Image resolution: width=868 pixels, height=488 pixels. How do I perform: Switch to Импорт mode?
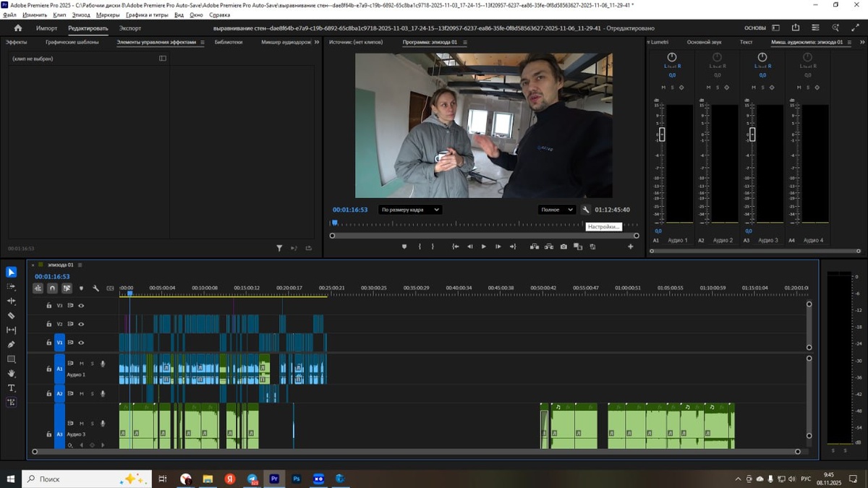[47, 28]
